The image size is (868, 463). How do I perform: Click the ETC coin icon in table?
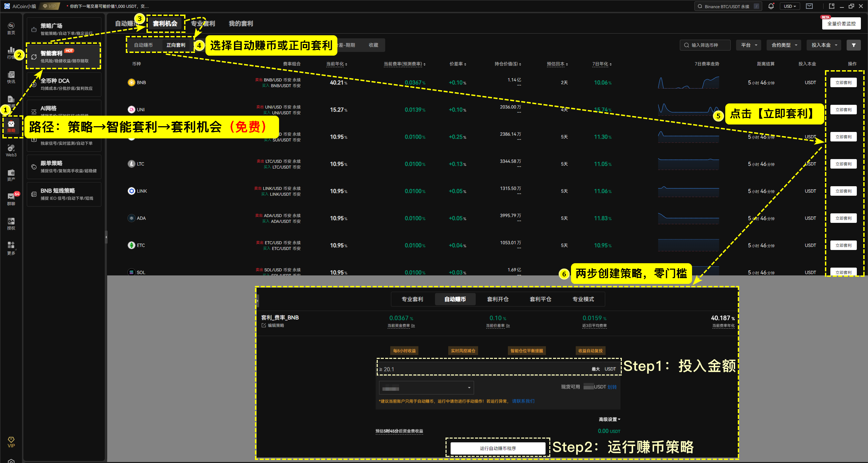(x=131, y=245)
